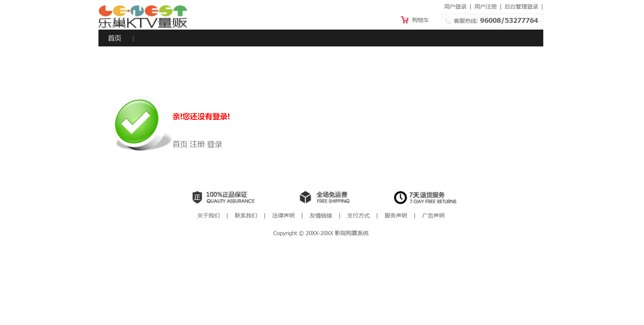Click the 7天退货服务 clock icon
644x325 pixels.
pyautogui.click(x=400, y=197)
